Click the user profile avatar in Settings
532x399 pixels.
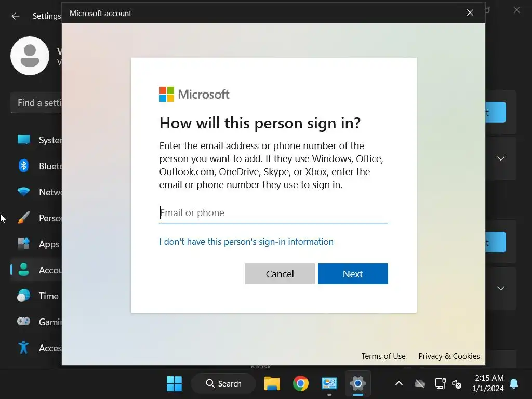pos(30,56)
